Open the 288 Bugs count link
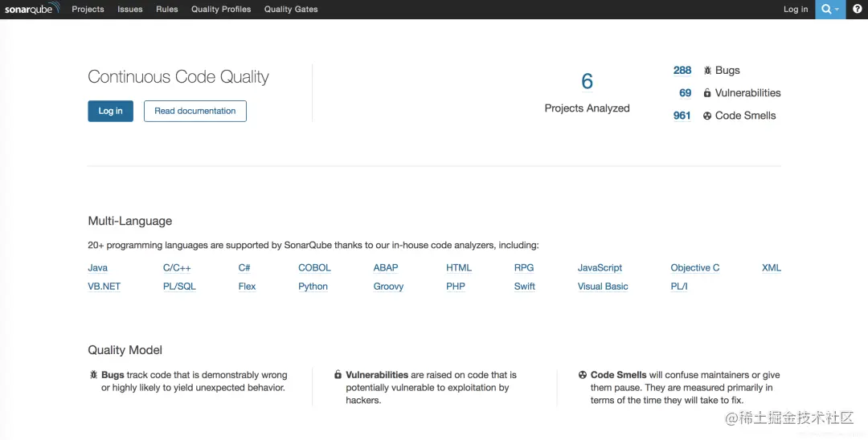This screenshot has height=440, width=868. point(682,71)
